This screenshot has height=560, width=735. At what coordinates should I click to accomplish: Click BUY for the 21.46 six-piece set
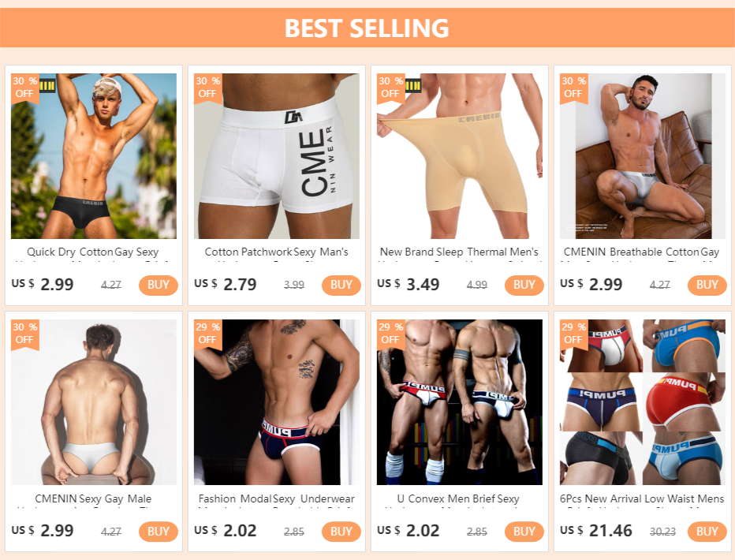pyautogui.click(x=707, y=532)
